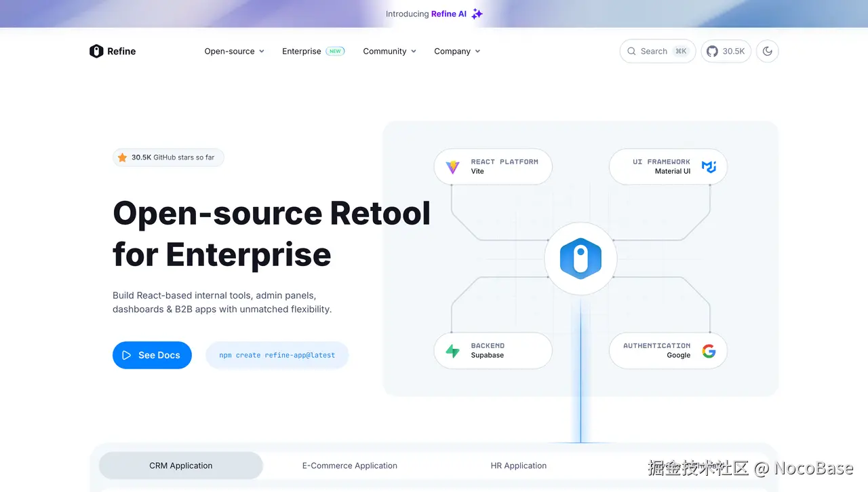Copy the npm create refine-app@latest command
Viewport: 868px width, 492px height.
pyautogui.click(x=277, y=355)
